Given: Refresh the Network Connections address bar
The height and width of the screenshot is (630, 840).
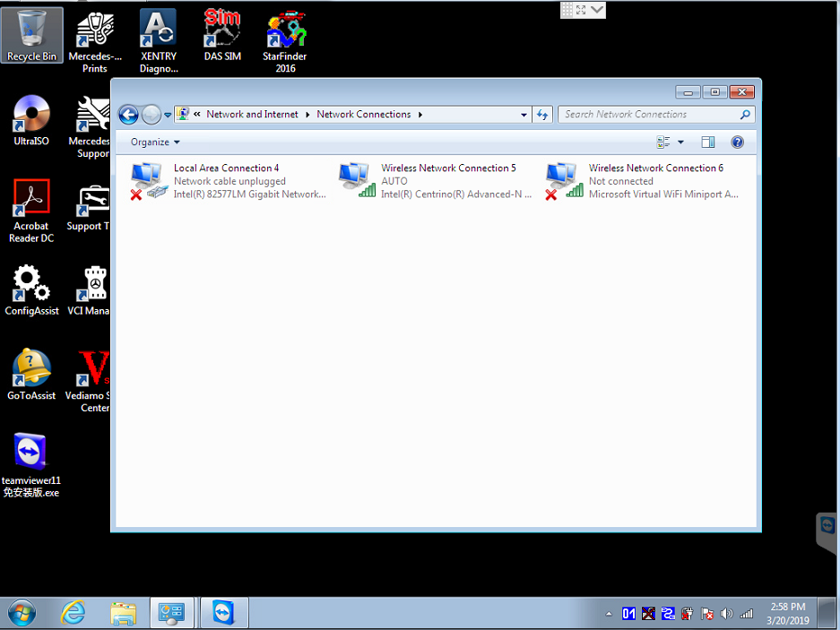Looking at the screenshot, I should [x=542, y=115].
